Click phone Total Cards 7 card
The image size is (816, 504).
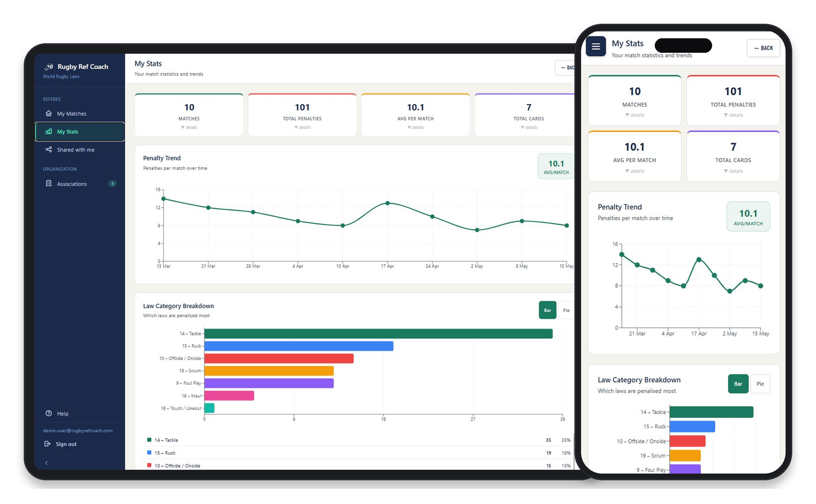tap(733, 156)
